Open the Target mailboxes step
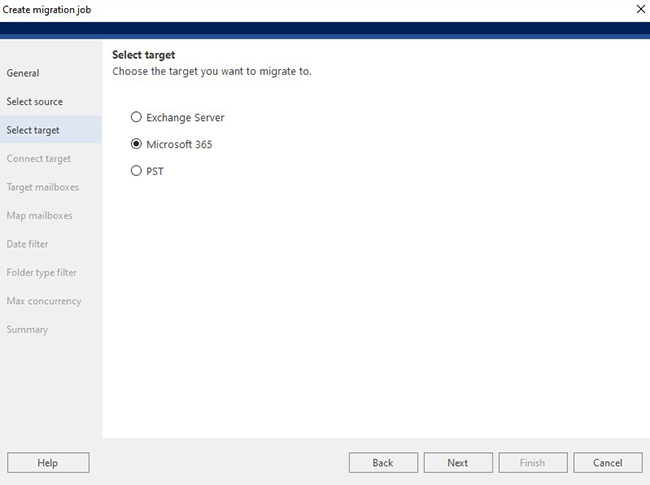Viewport: 650px width, 485px height. pos(42,187)
